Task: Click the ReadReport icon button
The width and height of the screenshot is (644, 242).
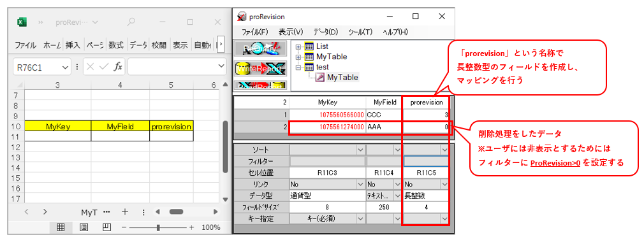Action: point(261,85)
